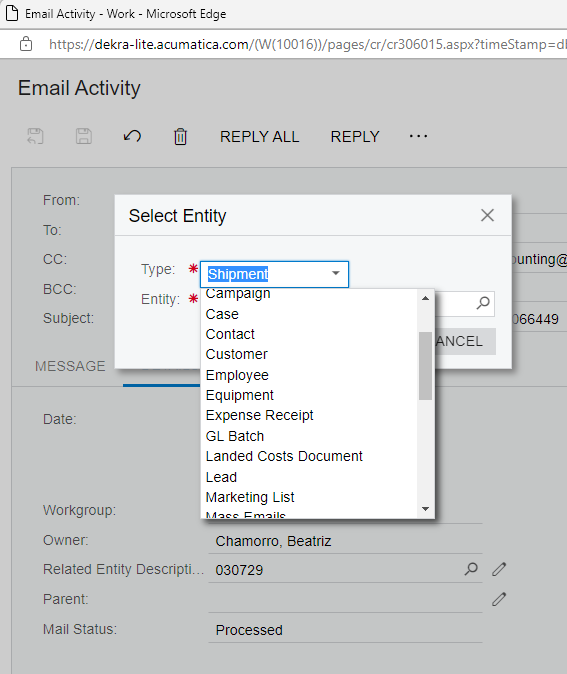Choose Expense Receipt from the list

tap(260, 415)
